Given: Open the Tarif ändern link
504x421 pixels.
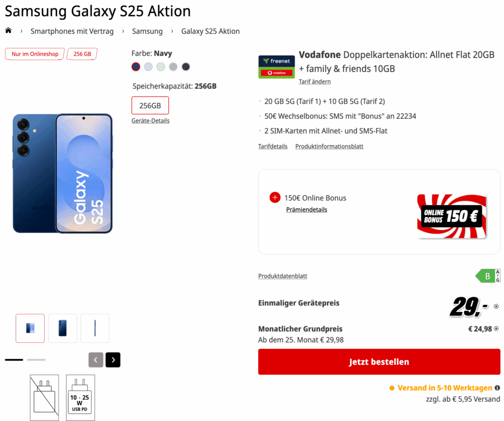Looking at the screenshot, I should [x=314, y=82].
